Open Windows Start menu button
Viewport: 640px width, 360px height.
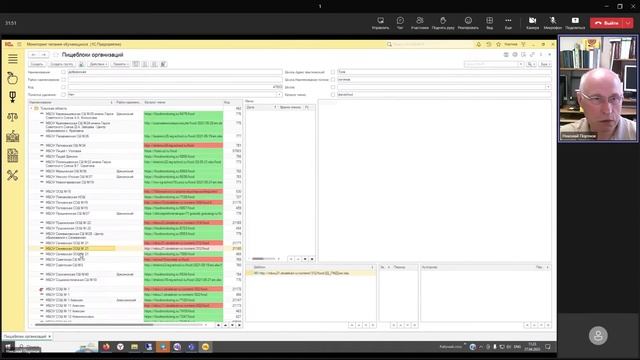(8, 347)
